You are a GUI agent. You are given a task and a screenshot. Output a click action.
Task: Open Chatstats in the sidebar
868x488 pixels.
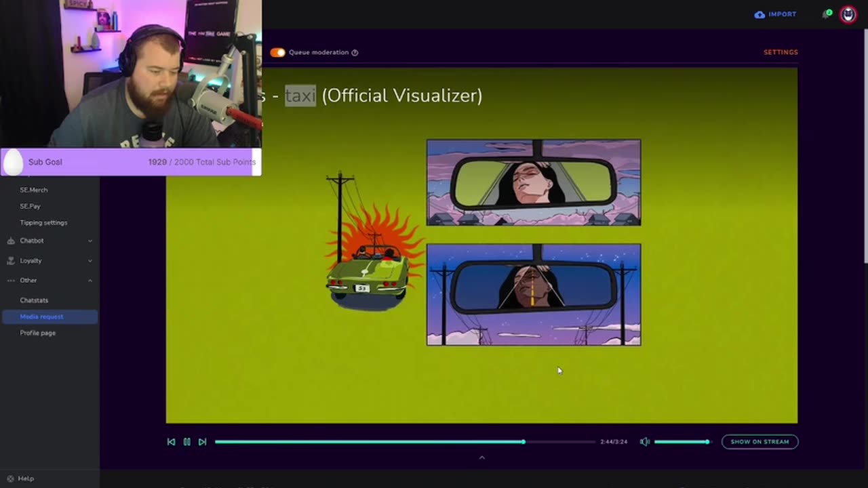coord(34,300)
